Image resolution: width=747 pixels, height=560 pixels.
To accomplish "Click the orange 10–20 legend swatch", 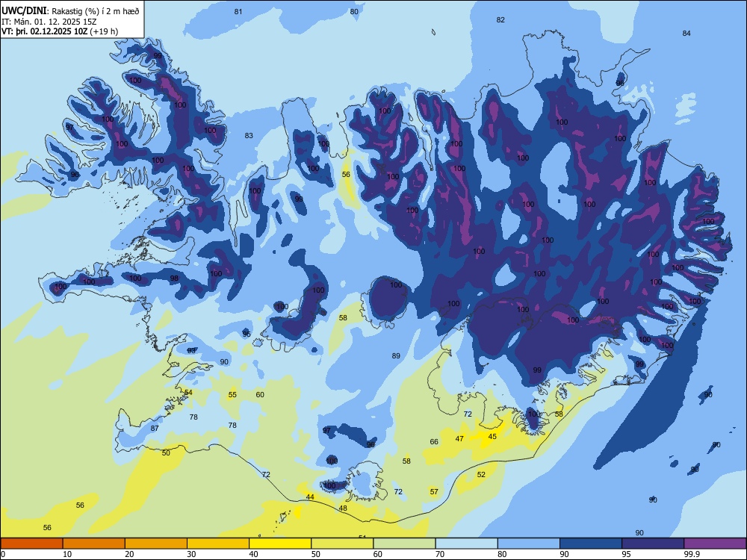I will tap(94, 544).
